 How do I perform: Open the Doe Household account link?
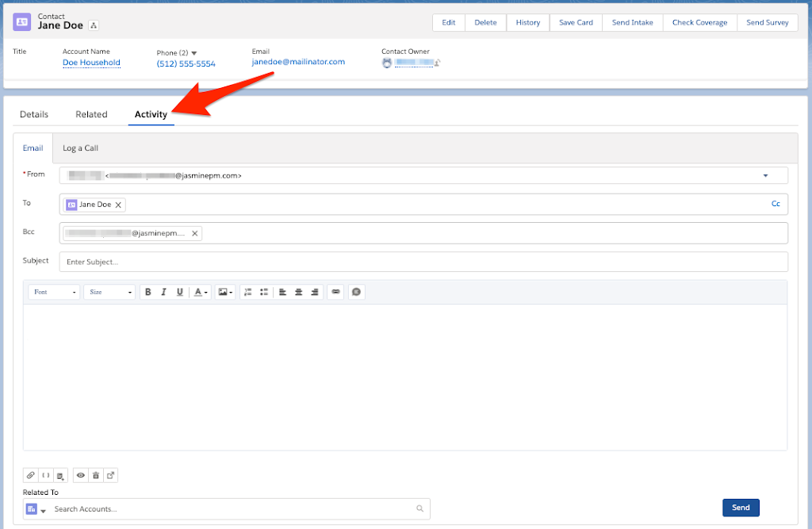[91, 63]
